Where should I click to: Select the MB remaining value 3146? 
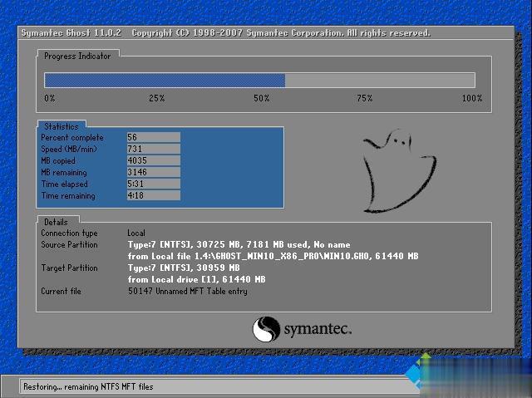[x=153, y=172]
